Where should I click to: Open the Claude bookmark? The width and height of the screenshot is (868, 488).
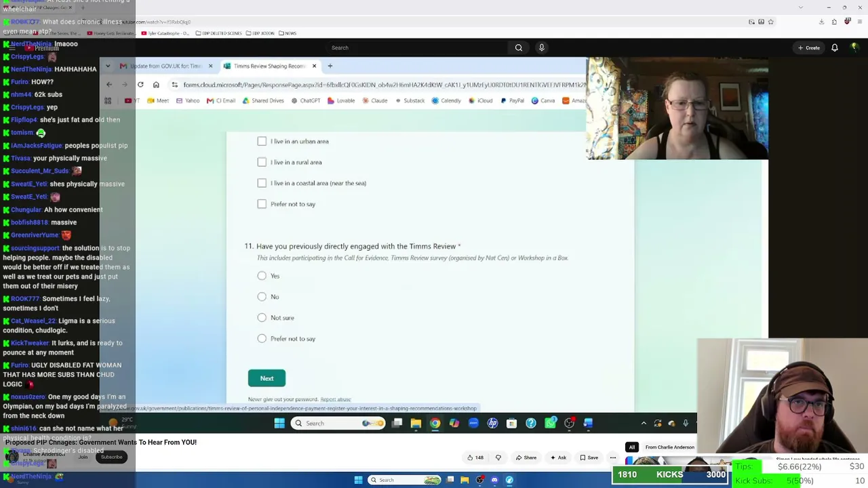click(375, 101)
